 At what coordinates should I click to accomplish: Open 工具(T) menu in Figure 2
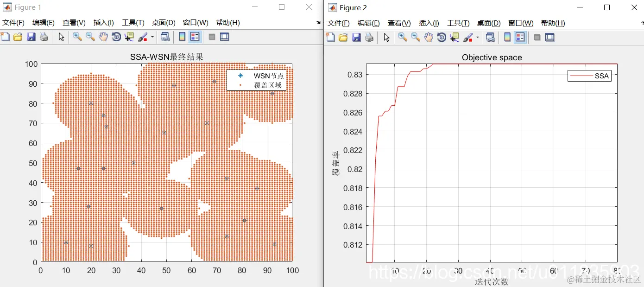tap(459, 23)
